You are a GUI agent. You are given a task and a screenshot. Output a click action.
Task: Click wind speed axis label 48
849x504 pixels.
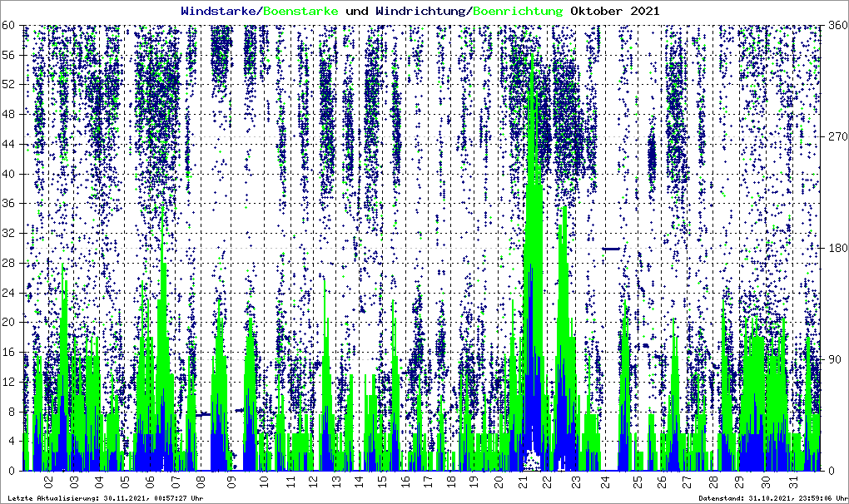tap(8, 115)
